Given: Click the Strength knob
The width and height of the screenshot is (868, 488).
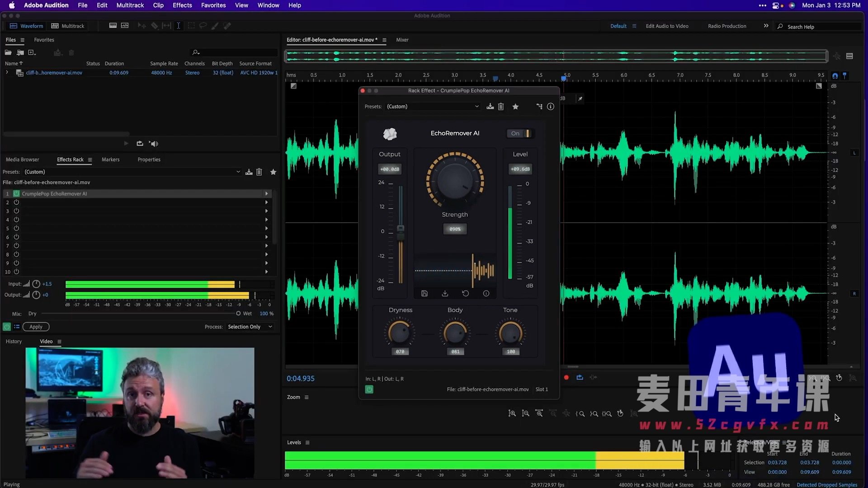Looking at the screenshot, I should click(x=455, y=180).
